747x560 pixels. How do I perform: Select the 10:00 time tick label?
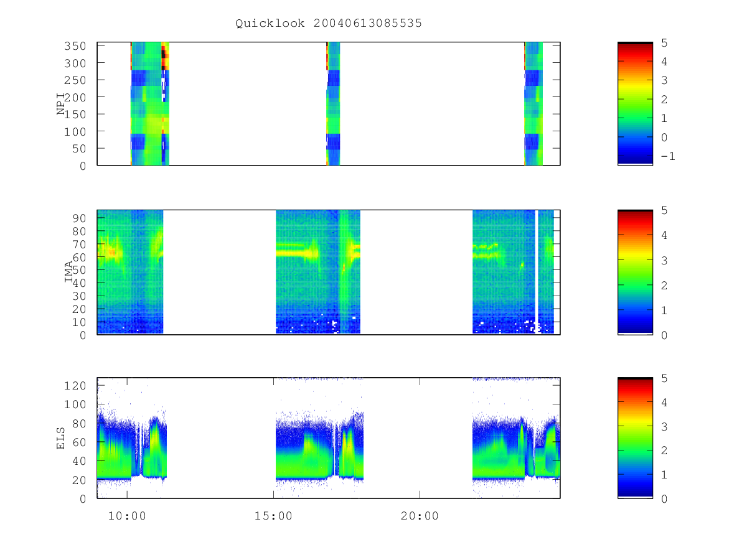click(x=127, y=516)
